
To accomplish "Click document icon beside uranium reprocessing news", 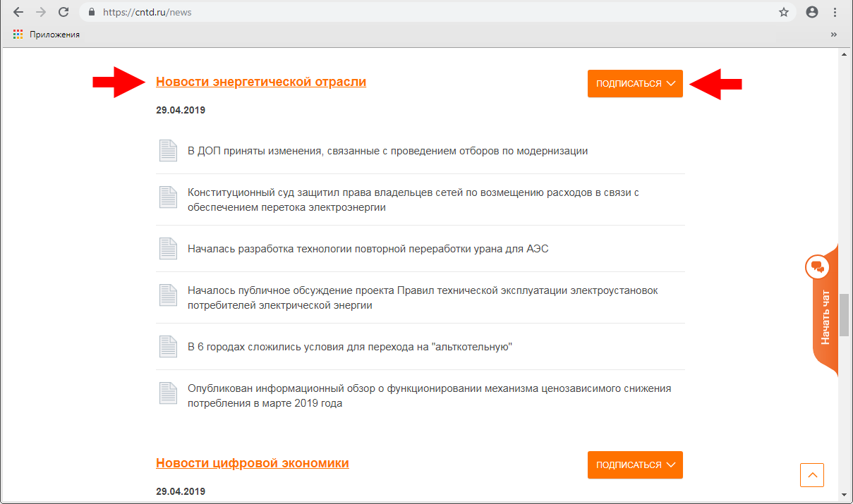I will coord(168,249).
